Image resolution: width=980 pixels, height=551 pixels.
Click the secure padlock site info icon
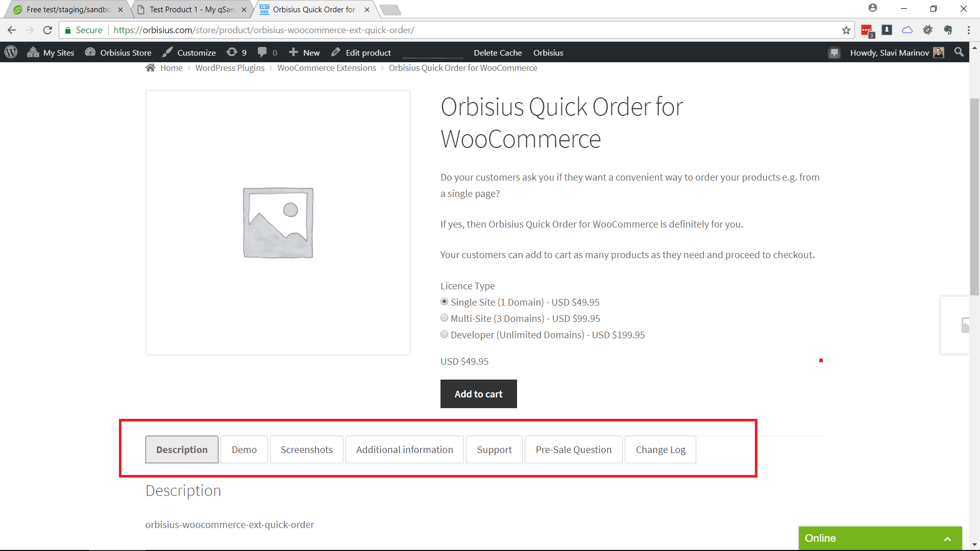click(x=67, y=30)
